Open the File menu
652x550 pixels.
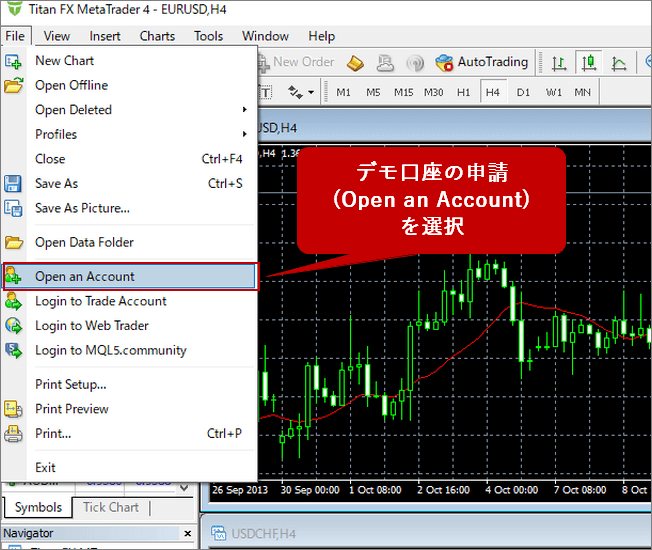(15, 36)
